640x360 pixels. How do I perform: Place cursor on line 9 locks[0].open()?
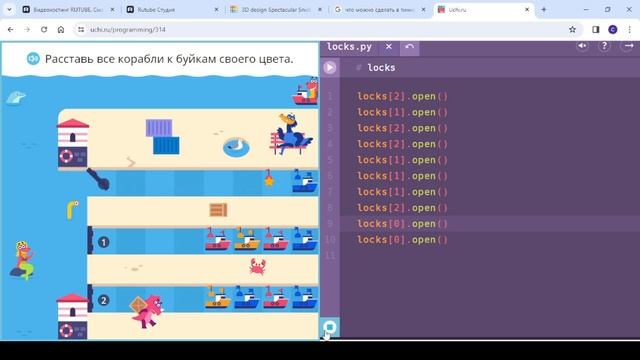[x=402, y=224]
